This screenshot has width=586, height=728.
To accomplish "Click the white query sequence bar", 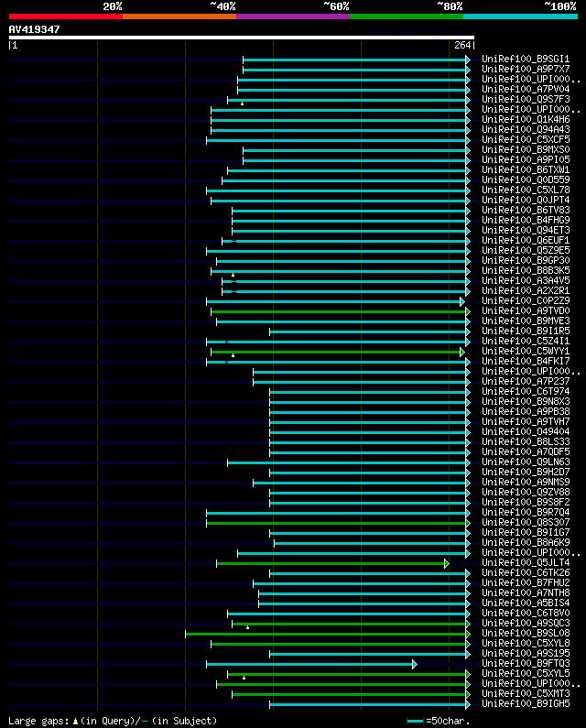I will pos(242,38).
